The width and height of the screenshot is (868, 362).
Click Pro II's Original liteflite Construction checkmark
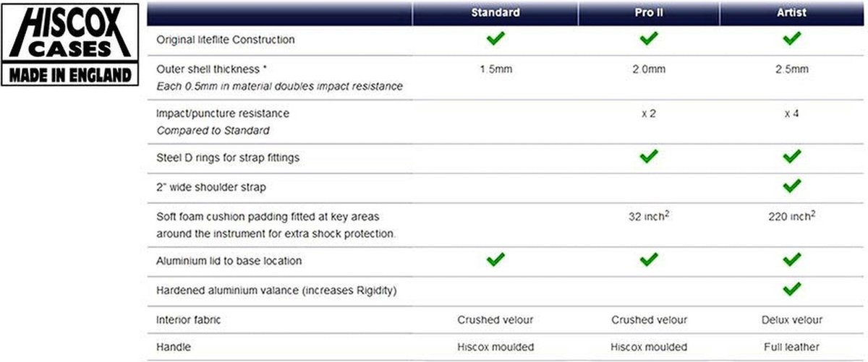649,38
